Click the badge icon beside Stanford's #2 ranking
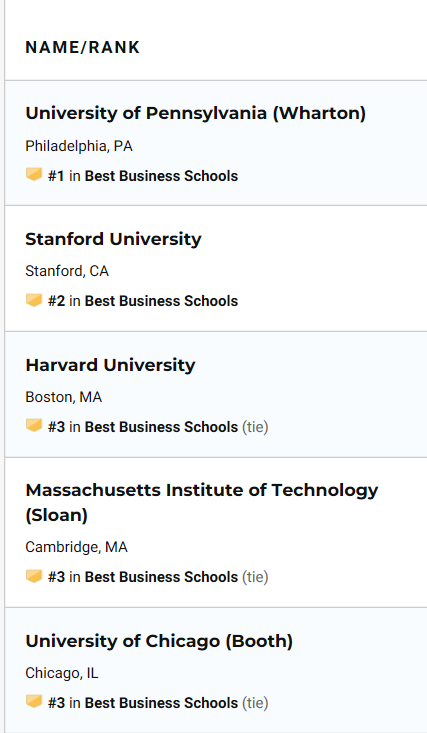Viewport: 427px width, 733px height. tap(34, 300)
